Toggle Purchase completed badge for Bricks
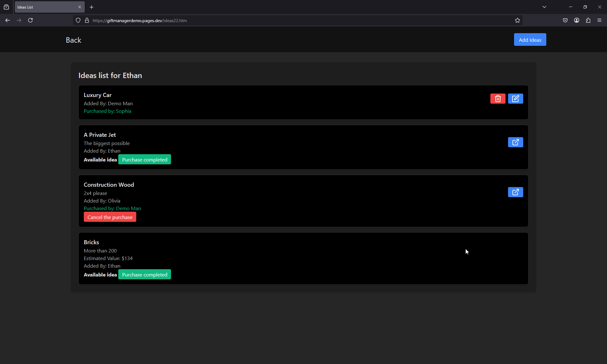 (x=144, y=274)
